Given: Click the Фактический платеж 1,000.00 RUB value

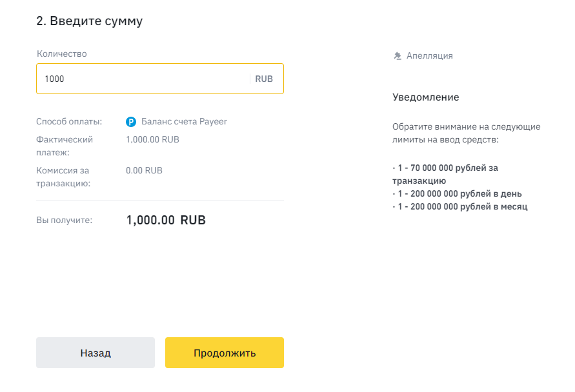Looking at the screenshot, I should 152,139.
